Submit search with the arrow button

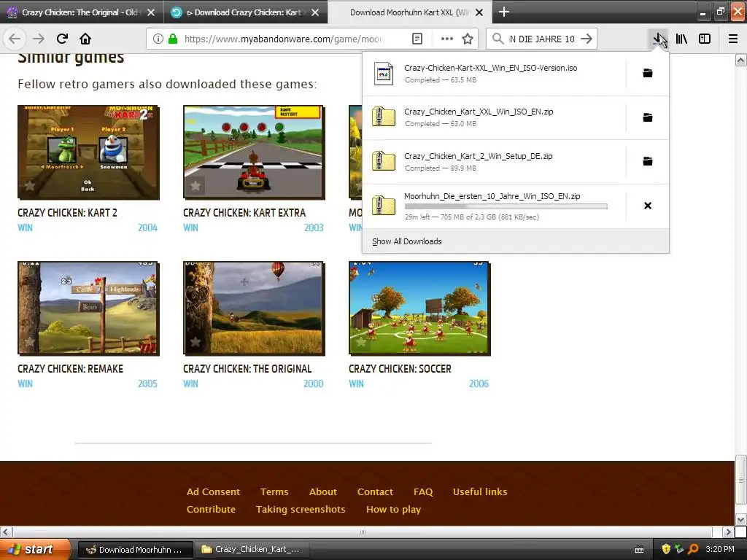click(587, 39)
